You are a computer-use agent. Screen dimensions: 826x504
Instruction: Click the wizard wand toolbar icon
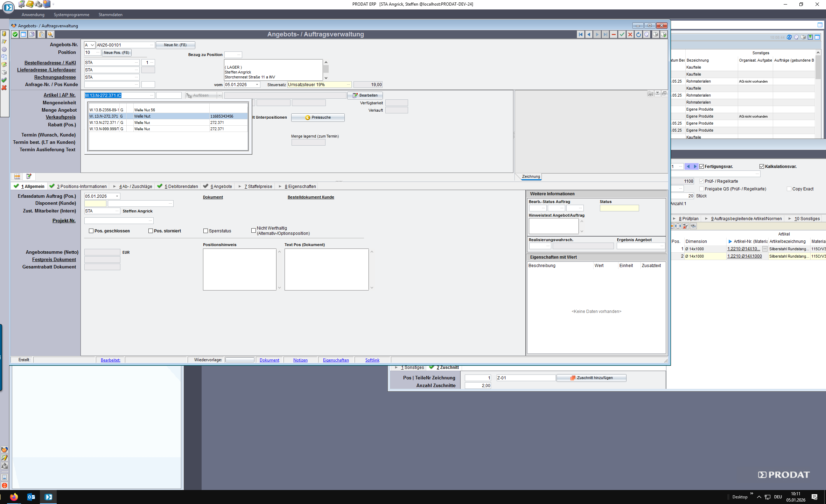coord(50,34)
